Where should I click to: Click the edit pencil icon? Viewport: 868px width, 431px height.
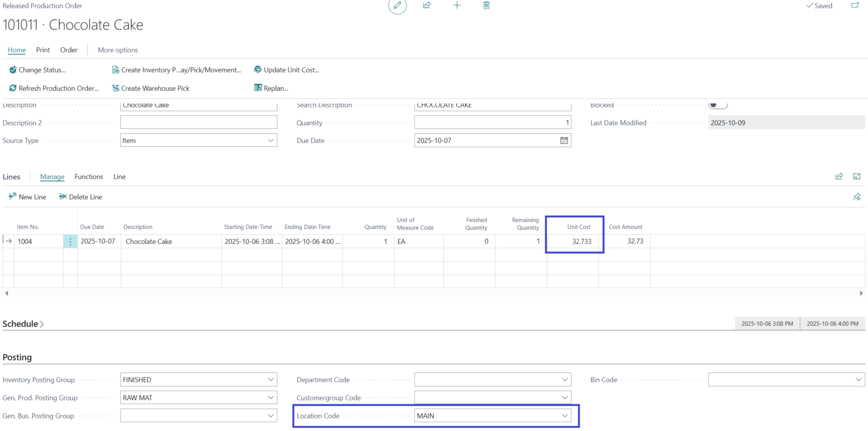pyautogui.click(x=397, y=5)
